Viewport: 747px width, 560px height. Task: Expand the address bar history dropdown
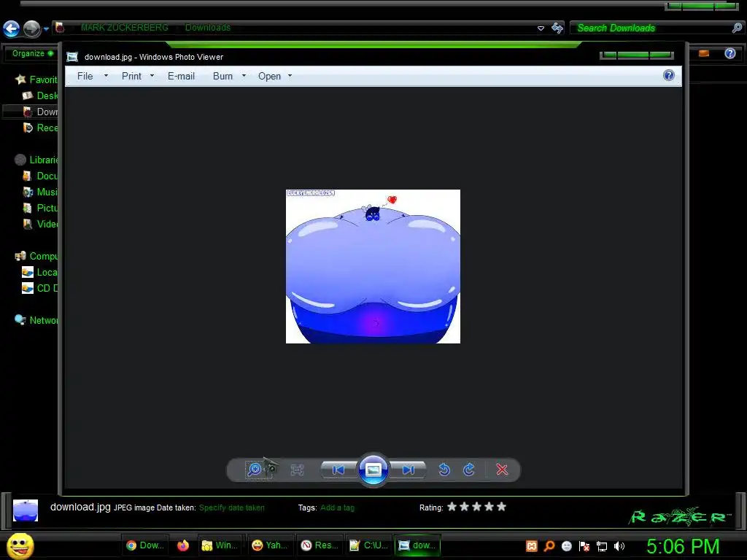point(541,28)
